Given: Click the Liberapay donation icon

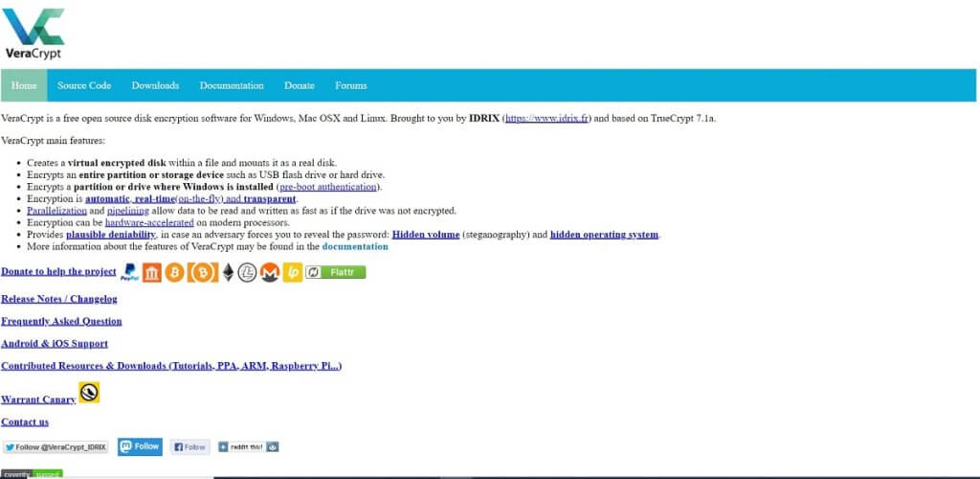Looking at the screenshot, I should tap(292, 273).
